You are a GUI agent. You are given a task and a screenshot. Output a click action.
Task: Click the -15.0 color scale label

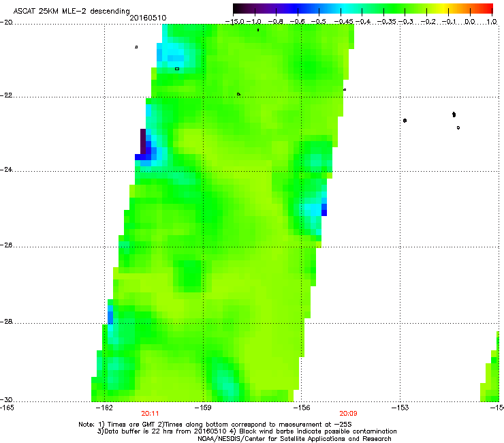(235, 22)
